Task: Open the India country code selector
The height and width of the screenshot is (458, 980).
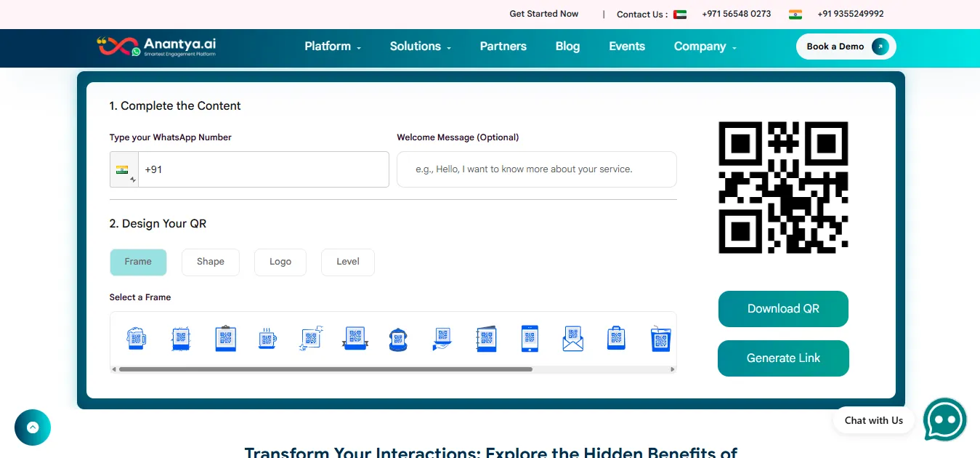Action: click(124, 169)
